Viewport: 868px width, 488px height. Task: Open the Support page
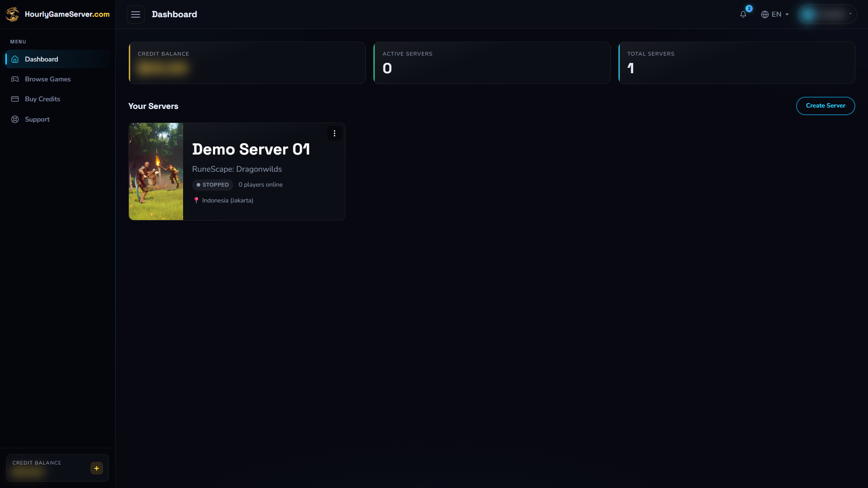coord(57,119)
